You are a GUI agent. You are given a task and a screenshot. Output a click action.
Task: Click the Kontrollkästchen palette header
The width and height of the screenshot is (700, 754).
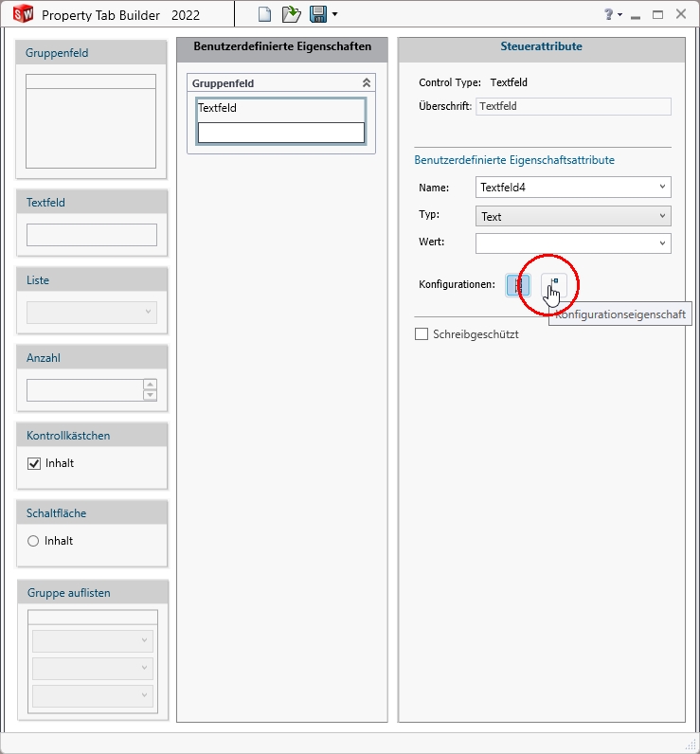92,435
